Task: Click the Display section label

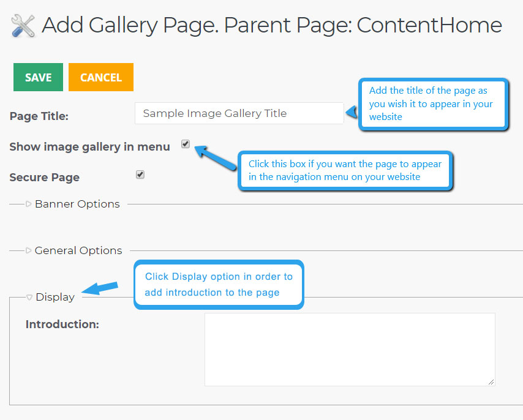Action: (55, 297)
